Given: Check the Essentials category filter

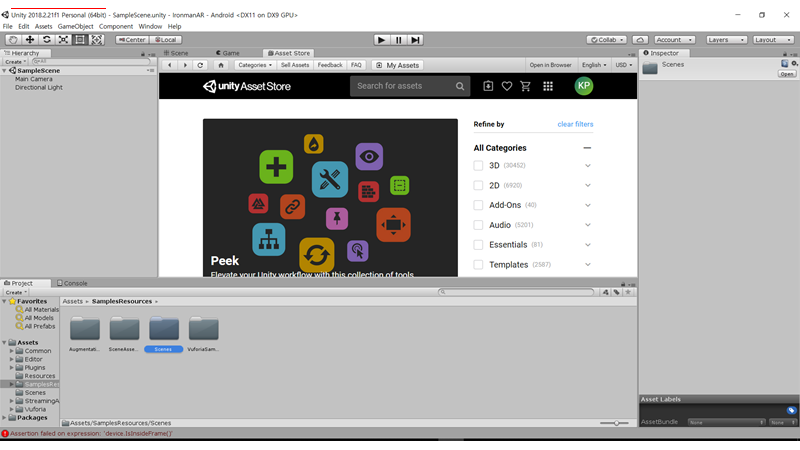Looking at the screenshot, I should tap(478, 245).
